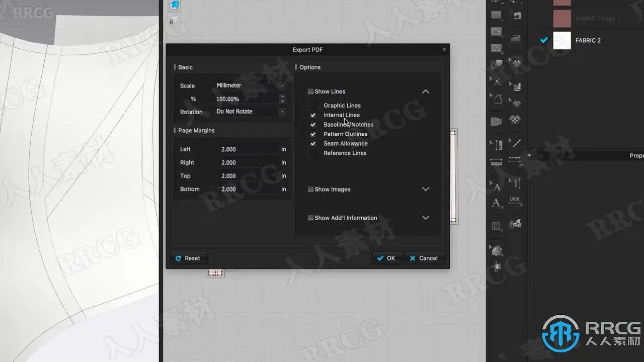The image size is (644, 362).
Task: Select the avatar figure icon
Action: tap(497, 267)
